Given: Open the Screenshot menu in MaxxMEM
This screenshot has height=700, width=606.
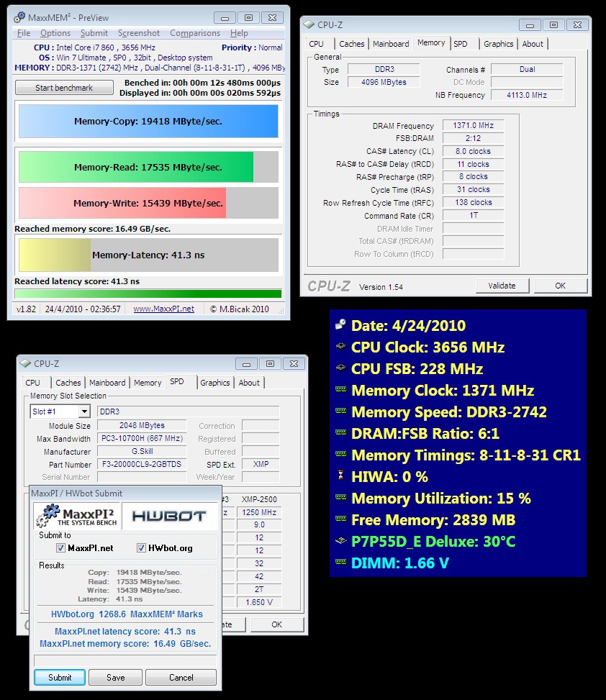Looking at the screenshot, I should pyautogui.click(x=139, y=33).
